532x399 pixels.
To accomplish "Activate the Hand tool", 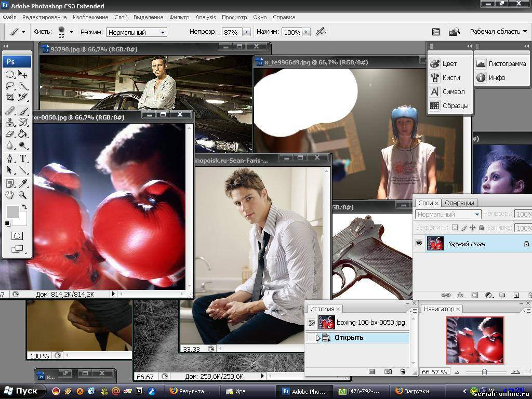I will point(10,195).
